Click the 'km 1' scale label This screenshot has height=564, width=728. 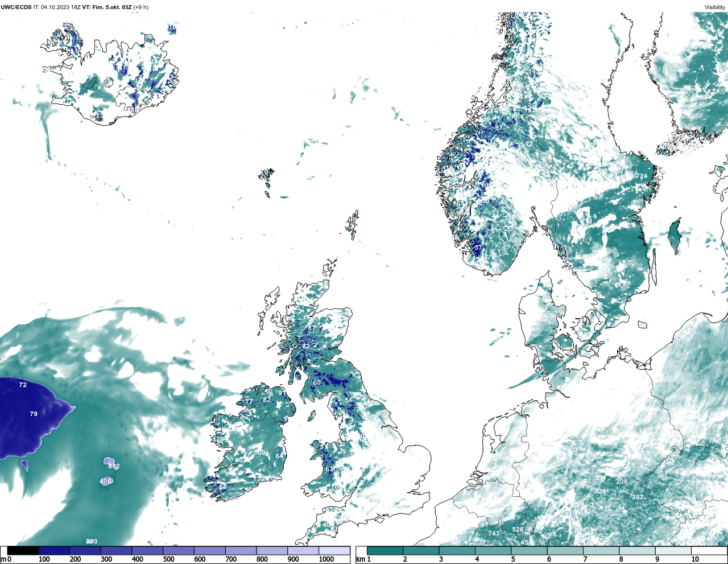click(363, 559)
